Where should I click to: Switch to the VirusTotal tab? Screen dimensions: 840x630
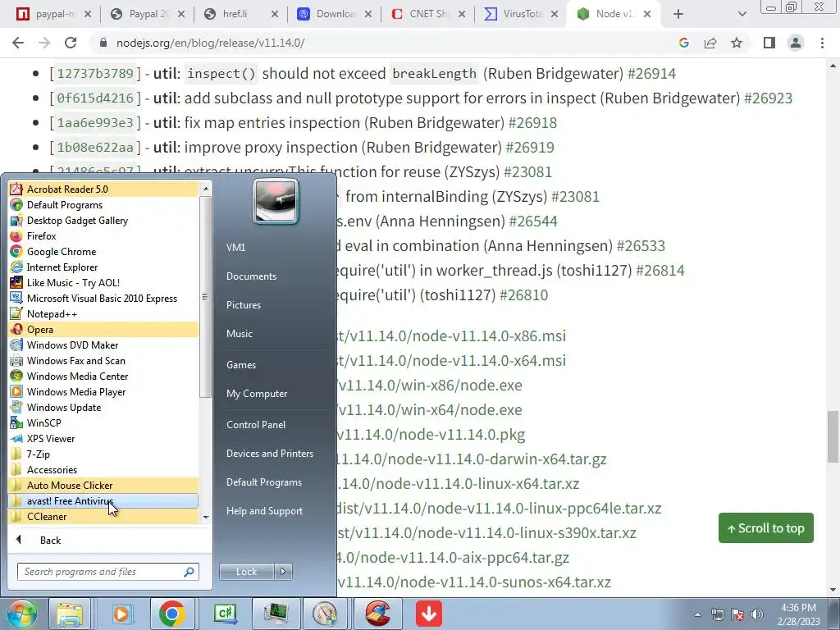click(520, 14)
